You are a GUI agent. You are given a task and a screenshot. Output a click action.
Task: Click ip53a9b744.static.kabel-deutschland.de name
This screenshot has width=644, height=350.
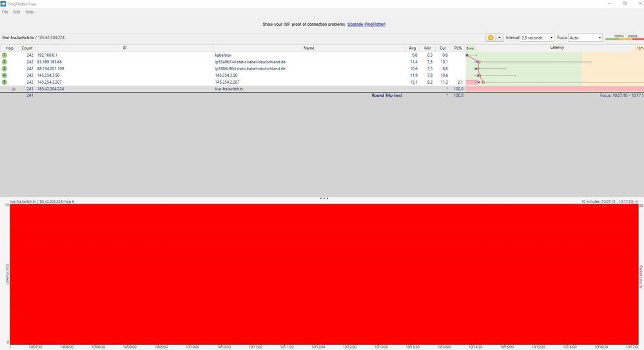point(250,62)
